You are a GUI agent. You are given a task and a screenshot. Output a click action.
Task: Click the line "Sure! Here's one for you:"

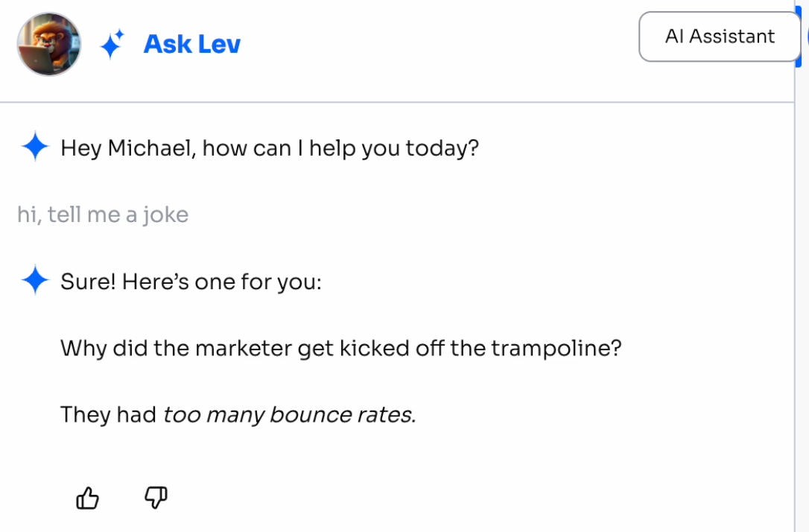191,283
